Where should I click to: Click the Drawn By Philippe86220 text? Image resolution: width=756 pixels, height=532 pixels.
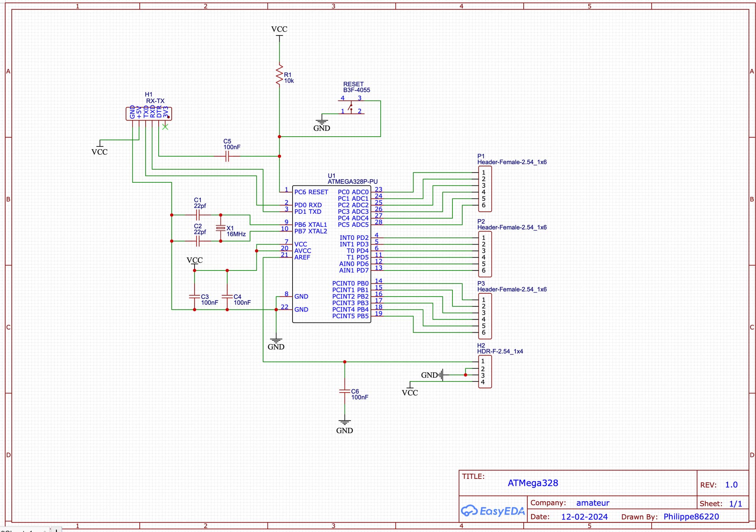691,517
